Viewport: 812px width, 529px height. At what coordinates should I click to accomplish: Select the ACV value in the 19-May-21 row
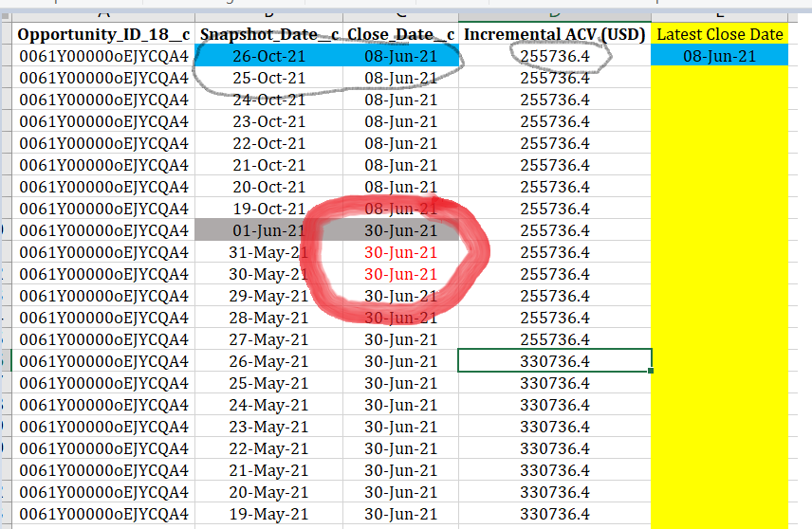555,514
